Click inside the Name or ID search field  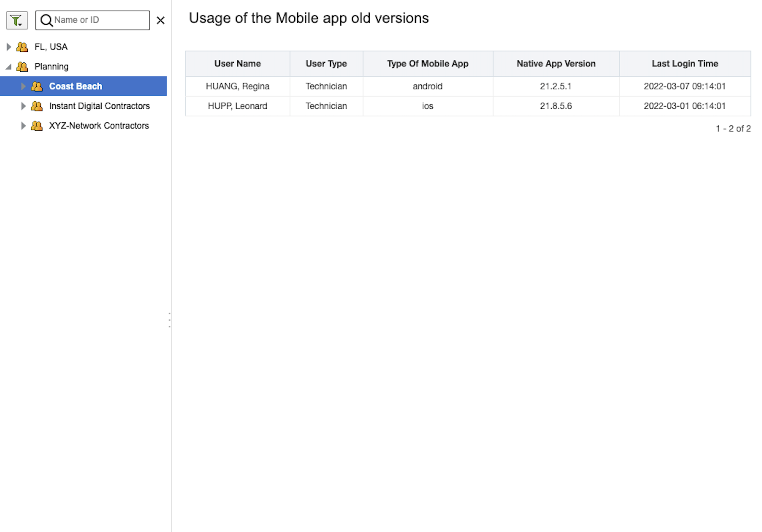[x=96, y=20]
